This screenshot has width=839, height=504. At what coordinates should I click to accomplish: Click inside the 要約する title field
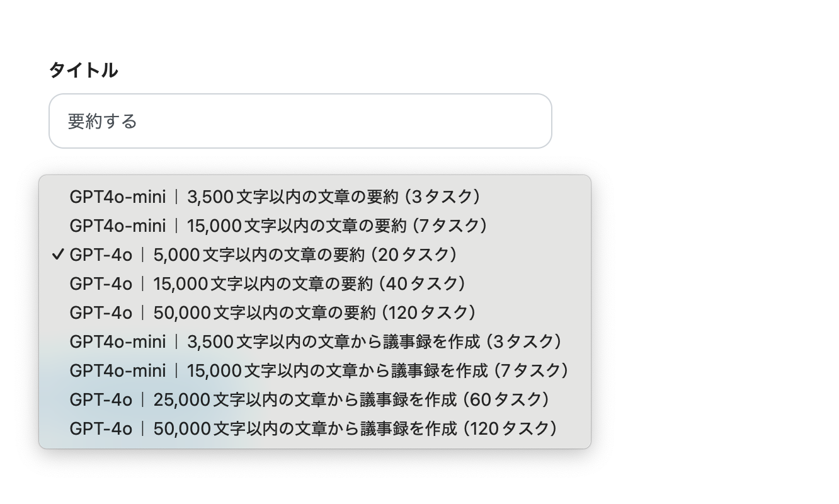[x=299, y=120]
